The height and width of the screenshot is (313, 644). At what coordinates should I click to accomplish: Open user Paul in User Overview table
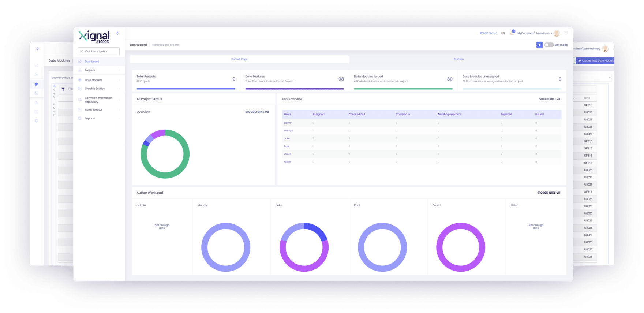pos(287,146)
